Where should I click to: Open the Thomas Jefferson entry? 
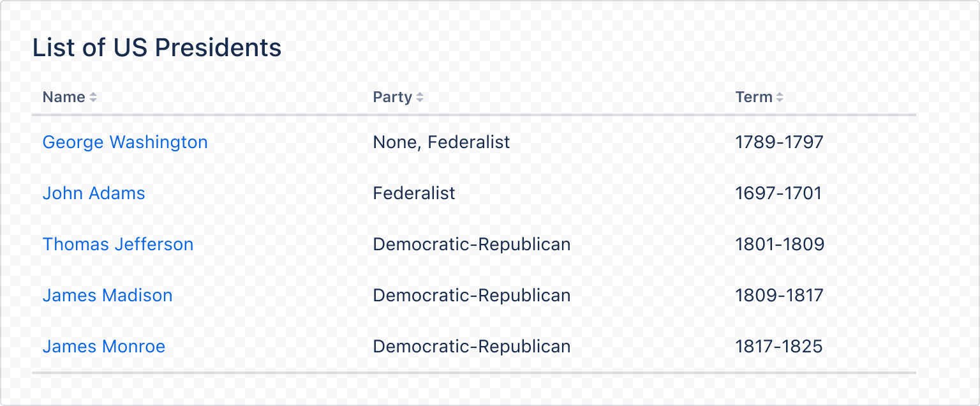118,244
